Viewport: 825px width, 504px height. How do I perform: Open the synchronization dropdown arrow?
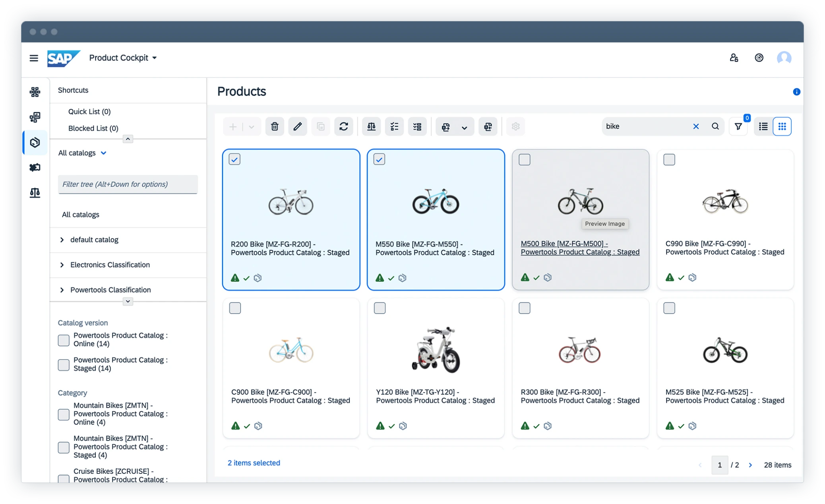pyautogui.click(x=464, y=127)
